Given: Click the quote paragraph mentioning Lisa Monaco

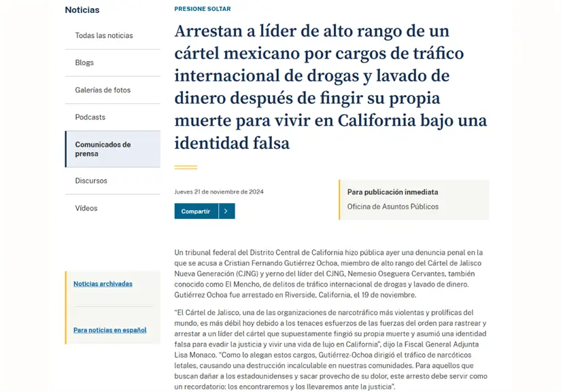Looking at the screenshot, I should pyautogui.click(x=330, y=349).
